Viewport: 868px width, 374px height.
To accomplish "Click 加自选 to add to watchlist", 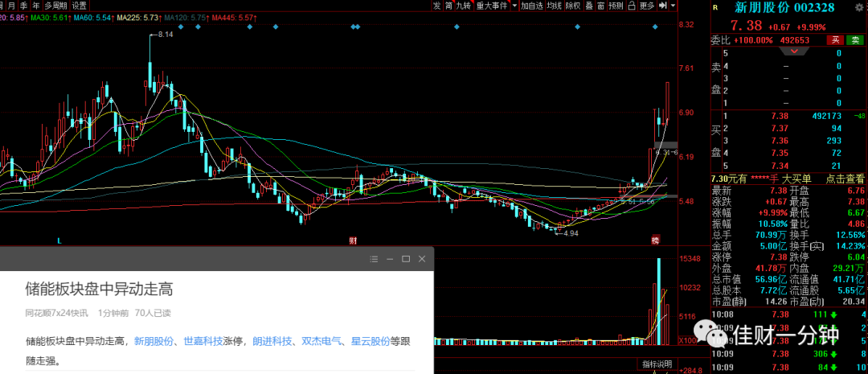I will coord(532,6).
